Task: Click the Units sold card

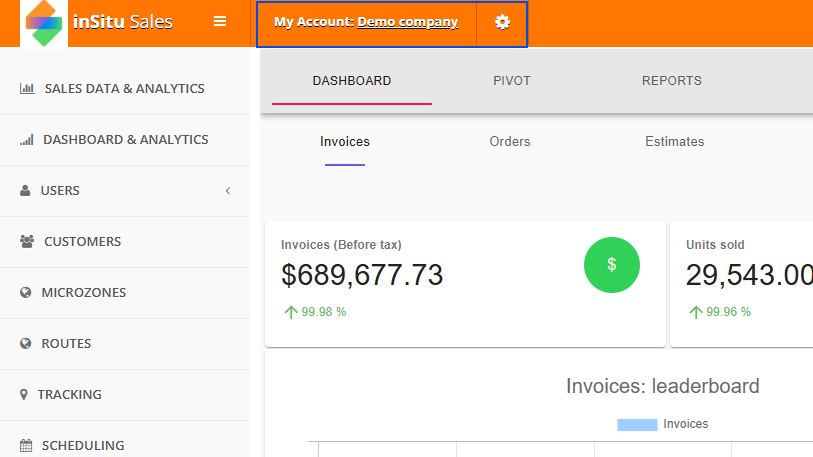Action: (x=741, y=284)
